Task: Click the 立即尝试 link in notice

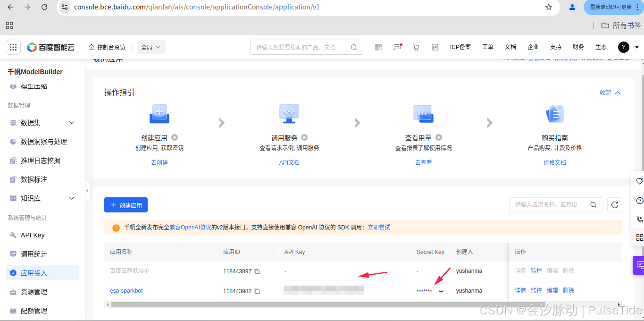Action: [x=379, y=228]
